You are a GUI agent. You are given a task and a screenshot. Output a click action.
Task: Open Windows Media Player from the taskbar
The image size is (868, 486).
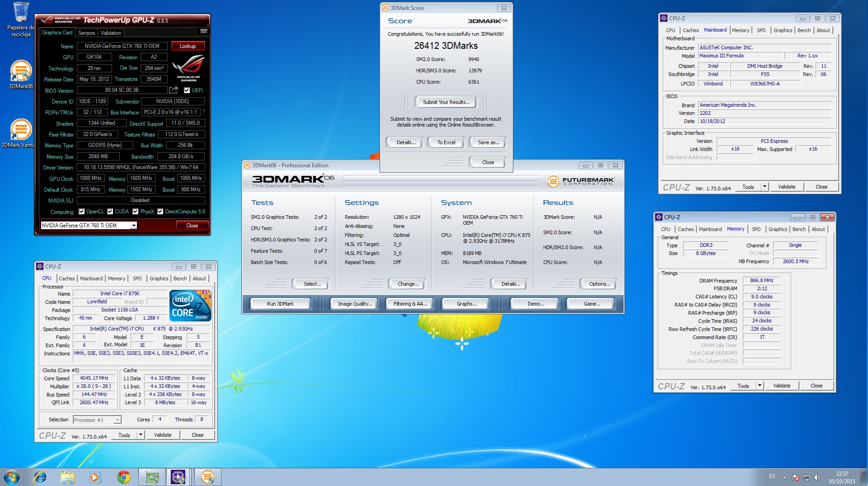click(x=95, y=477)
